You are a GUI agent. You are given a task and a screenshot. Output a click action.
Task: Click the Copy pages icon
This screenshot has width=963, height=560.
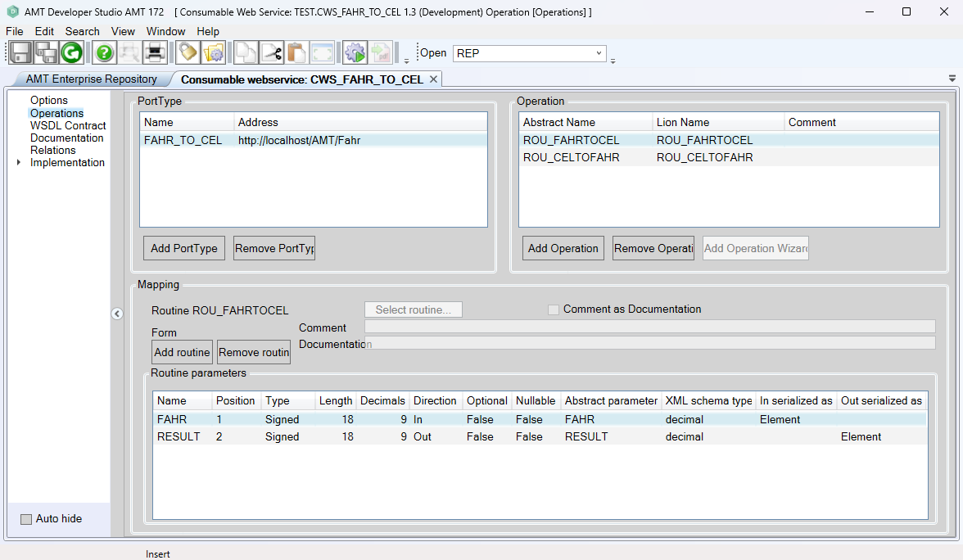click(x=246, y=52)
